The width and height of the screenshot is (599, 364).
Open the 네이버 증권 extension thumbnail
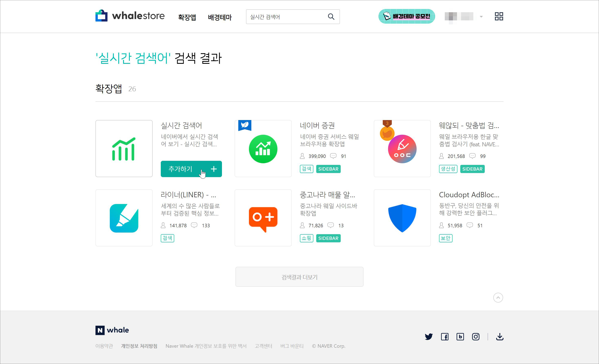(263, 148)
